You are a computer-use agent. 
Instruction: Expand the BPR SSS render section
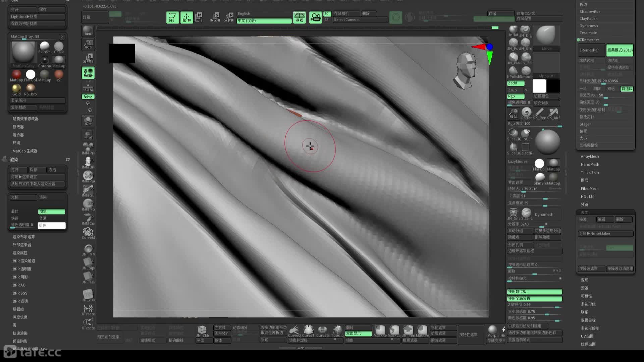point(20,293)
